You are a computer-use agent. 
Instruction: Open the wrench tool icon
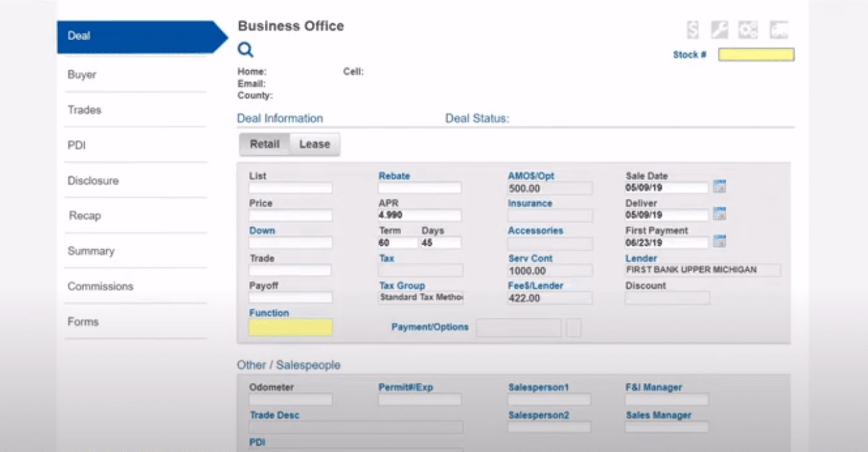click(719, 30)
